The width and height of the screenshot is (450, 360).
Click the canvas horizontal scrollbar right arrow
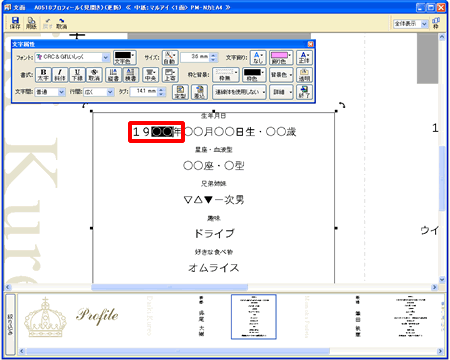(434, 287)
